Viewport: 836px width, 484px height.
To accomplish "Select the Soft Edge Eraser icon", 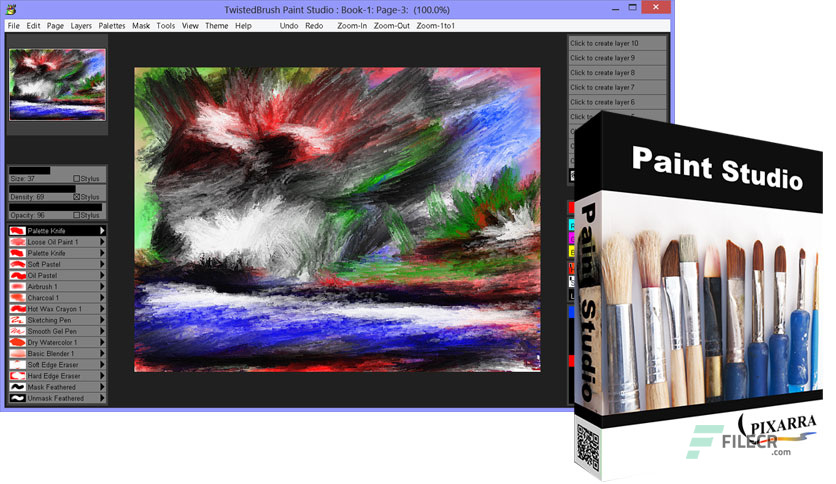I will (18, 365).
